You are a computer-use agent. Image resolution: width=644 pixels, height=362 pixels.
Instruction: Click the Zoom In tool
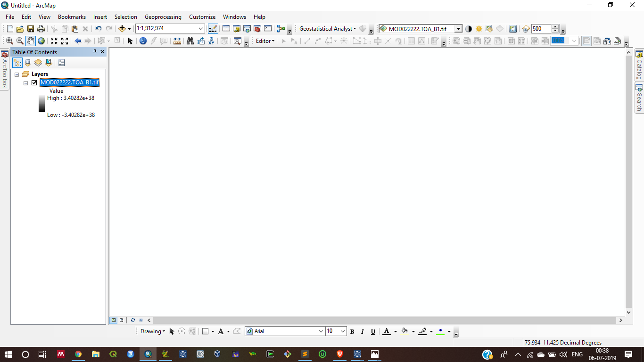pyautogui.click(x=9, y=41)
